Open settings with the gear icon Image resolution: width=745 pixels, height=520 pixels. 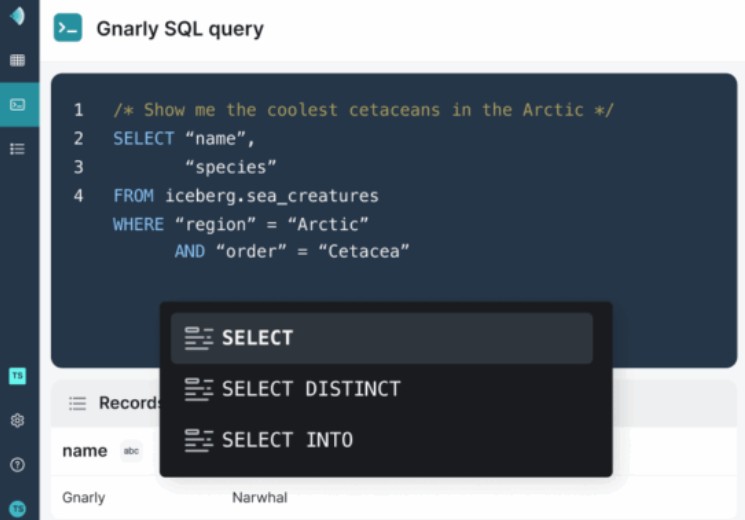[x=17, y=421]
